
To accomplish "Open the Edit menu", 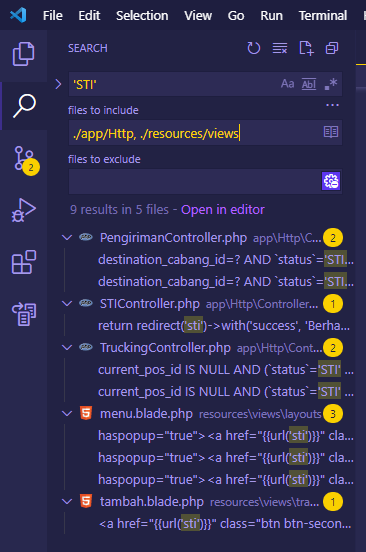I will coord(89,15).
